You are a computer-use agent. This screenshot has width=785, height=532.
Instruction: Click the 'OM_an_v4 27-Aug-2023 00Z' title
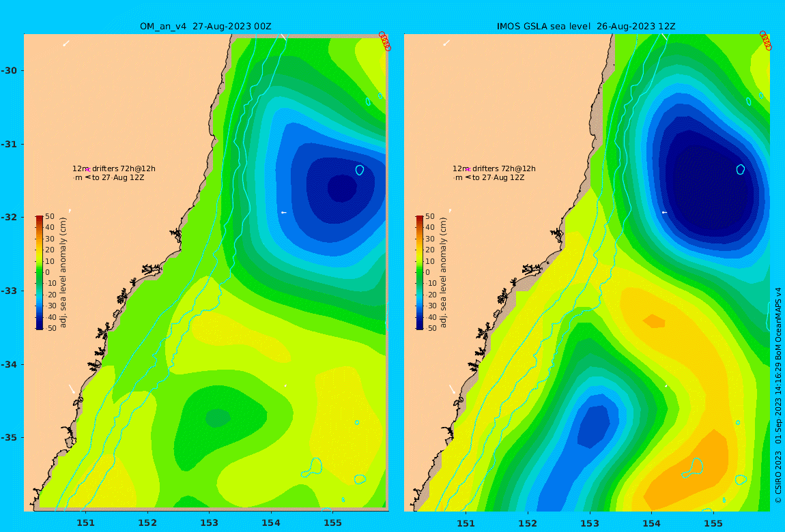click(x=205, y=27)
